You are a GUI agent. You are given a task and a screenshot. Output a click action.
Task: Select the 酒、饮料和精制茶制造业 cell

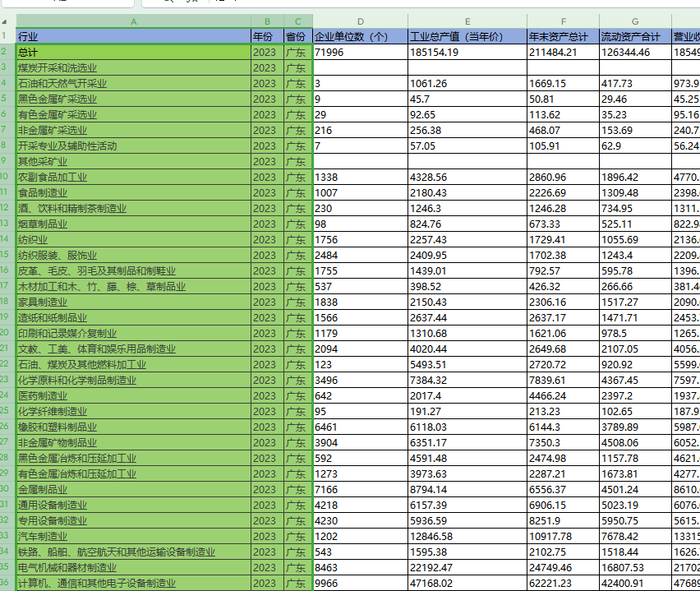133,209
